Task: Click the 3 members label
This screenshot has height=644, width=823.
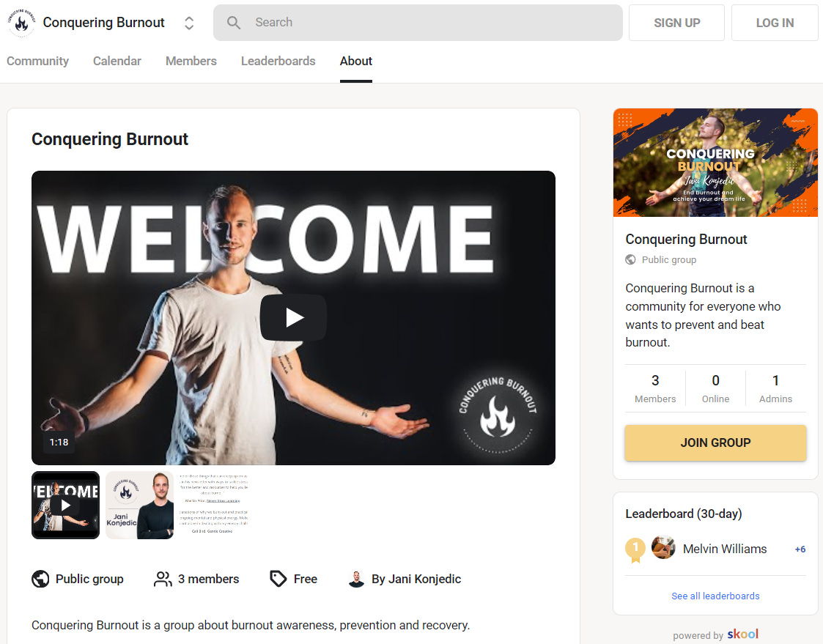Action: click(x=208, y=579)
